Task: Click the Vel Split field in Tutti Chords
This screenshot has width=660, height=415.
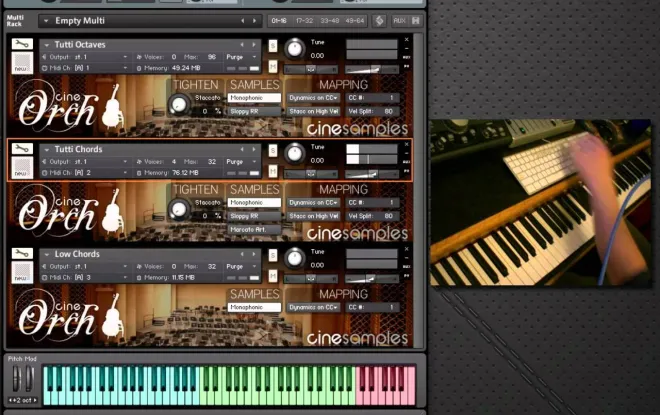Action: coord(372,216)
